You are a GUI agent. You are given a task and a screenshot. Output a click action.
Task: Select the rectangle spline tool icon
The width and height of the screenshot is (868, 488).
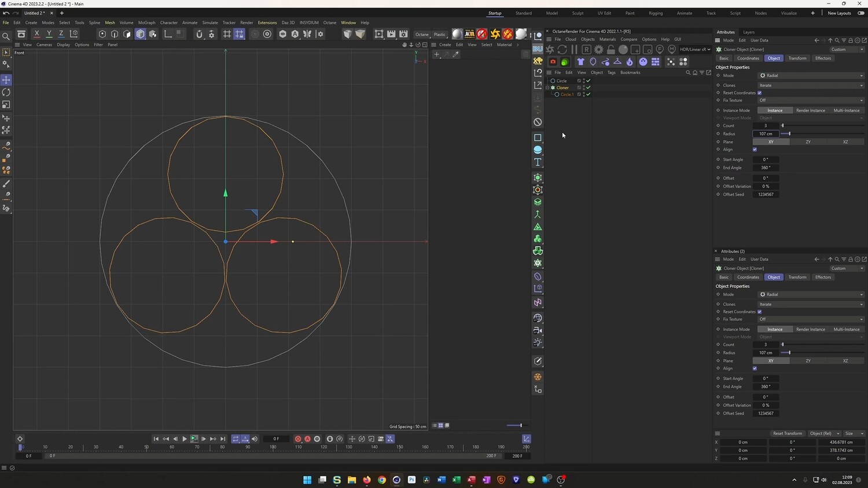538,138
